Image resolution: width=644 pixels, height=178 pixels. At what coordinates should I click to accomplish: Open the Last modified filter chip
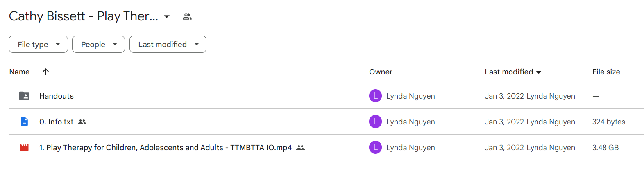click(168, 44)
